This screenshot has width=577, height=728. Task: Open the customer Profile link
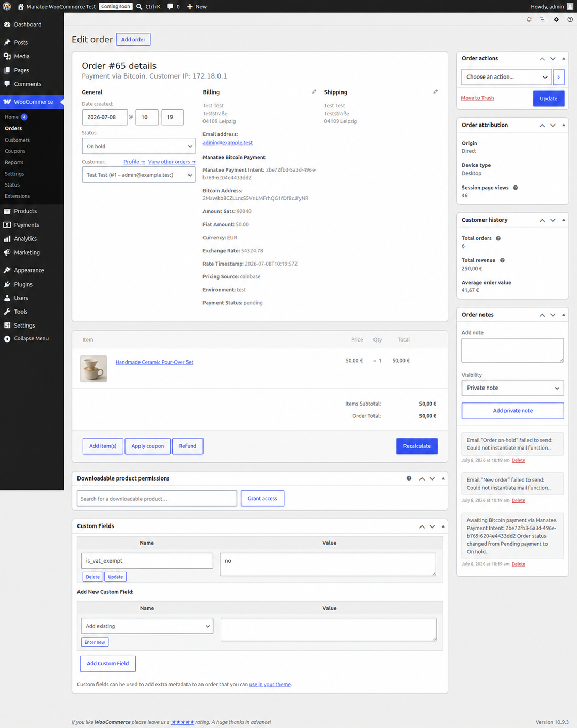(134, 162)
